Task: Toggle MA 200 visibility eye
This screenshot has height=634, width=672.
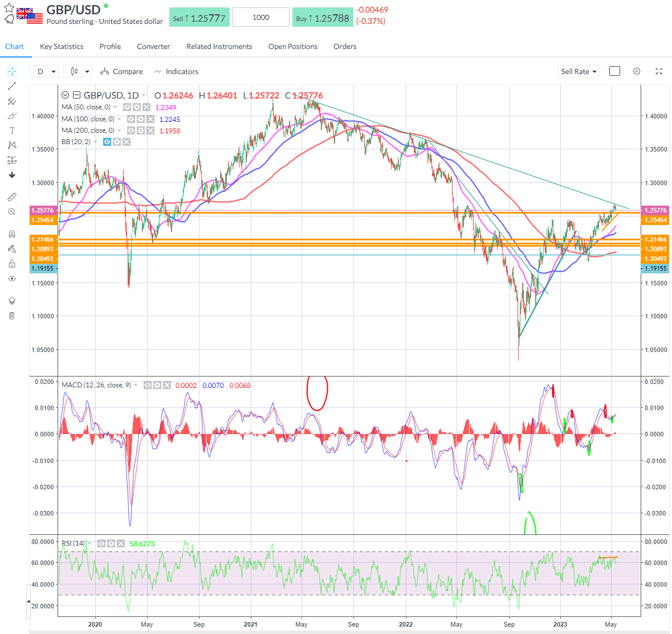Action: pyautogui.click(x=131, y=130)
